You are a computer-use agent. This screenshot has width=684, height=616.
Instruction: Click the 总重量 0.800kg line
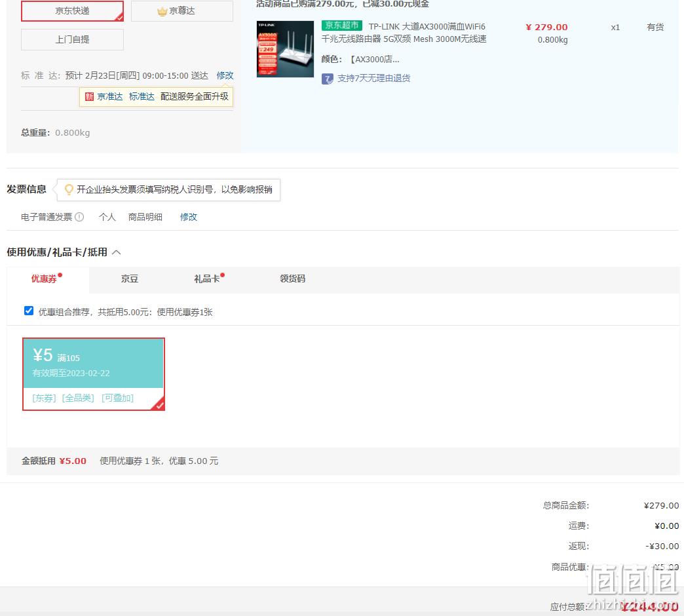click(x=56, y=132)
